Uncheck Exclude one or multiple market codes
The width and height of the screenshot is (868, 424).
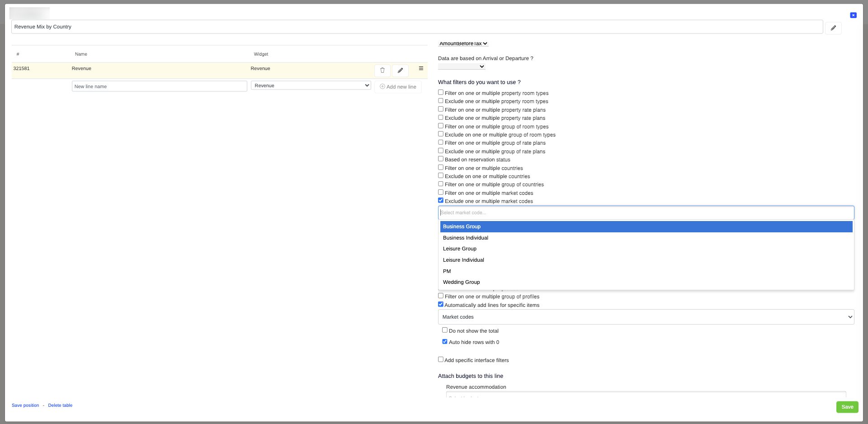441,200
